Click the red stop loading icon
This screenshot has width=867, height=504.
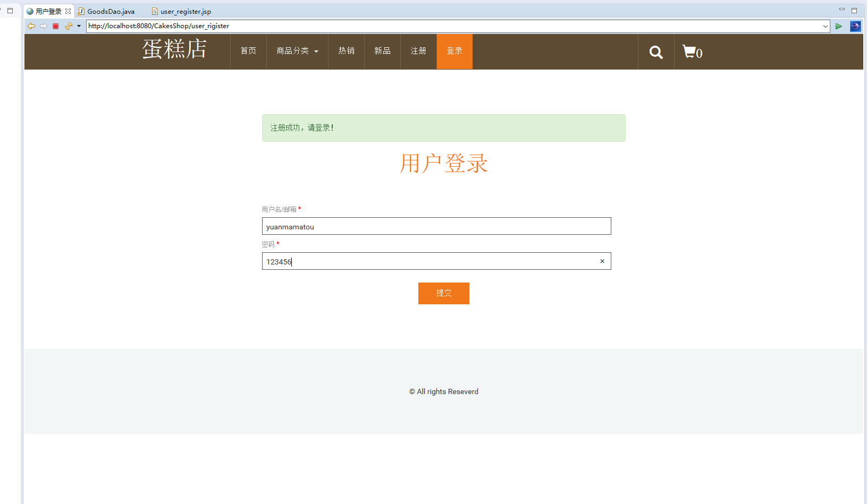55,25
